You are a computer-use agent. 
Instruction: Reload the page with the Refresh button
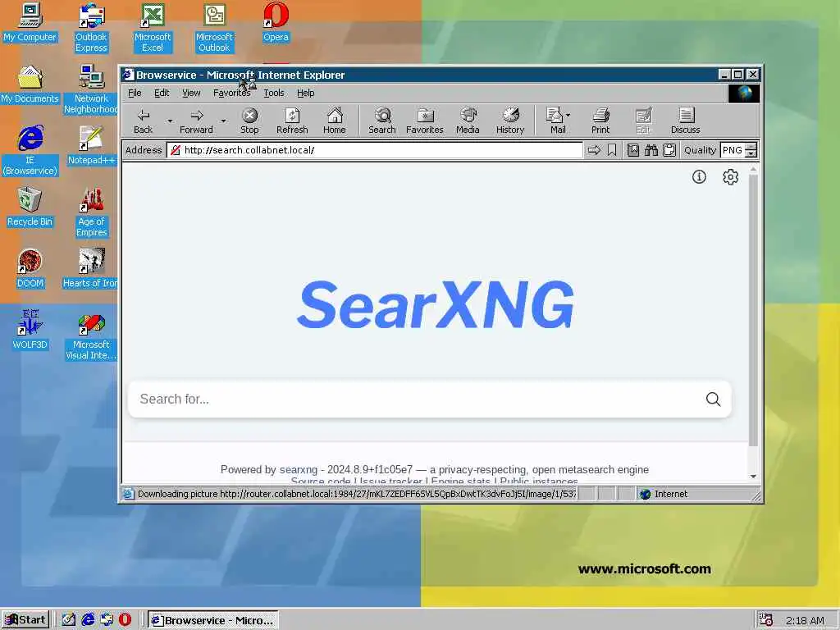point(292,121)
